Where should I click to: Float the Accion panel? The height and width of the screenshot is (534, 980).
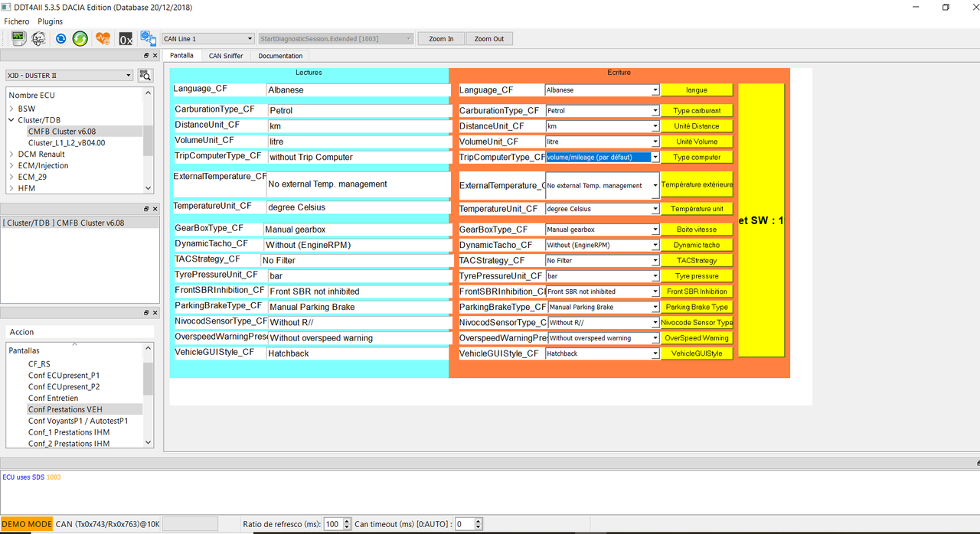click(146, 313)
